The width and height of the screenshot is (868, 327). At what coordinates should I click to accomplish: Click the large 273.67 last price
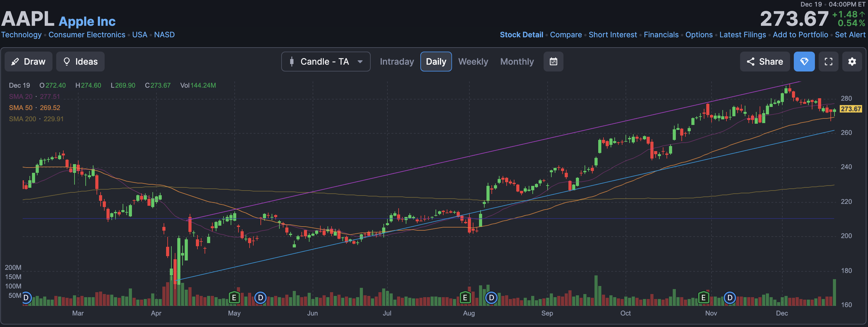tap(794, 19)
